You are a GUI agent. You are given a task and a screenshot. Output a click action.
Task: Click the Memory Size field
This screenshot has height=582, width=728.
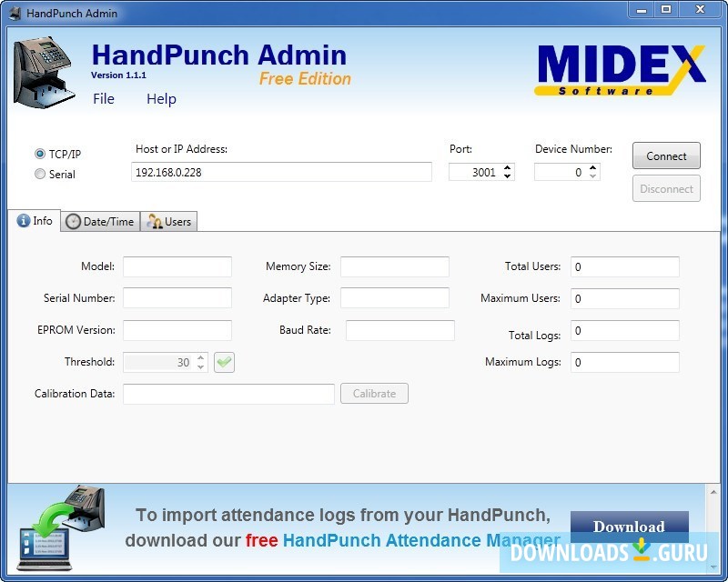[x=395, y=266]
